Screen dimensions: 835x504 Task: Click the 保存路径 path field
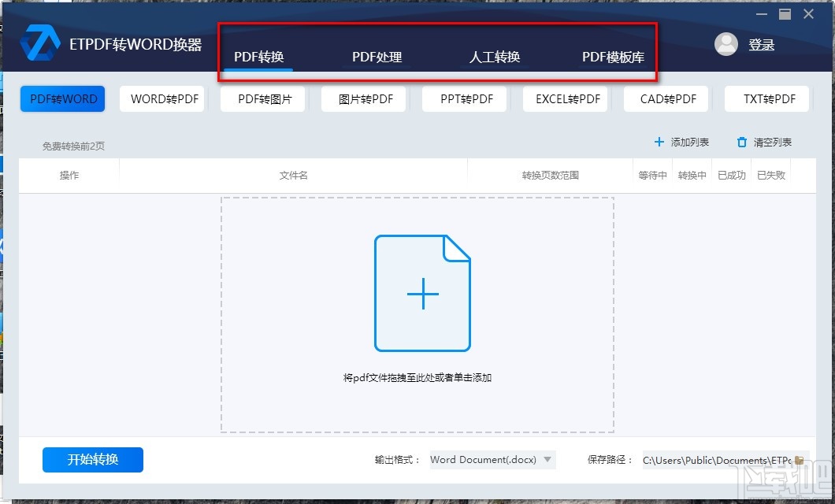pos(717,460)
